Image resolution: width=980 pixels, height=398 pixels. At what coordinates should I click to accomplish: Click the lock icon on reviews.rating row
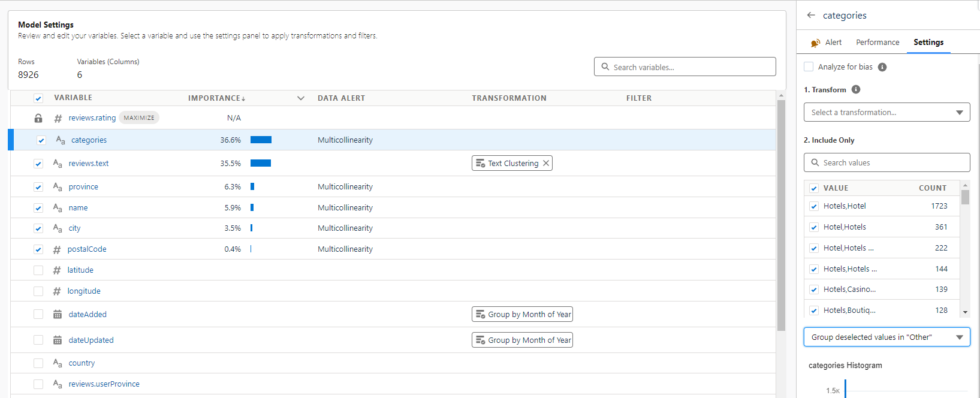pos(38,118)
